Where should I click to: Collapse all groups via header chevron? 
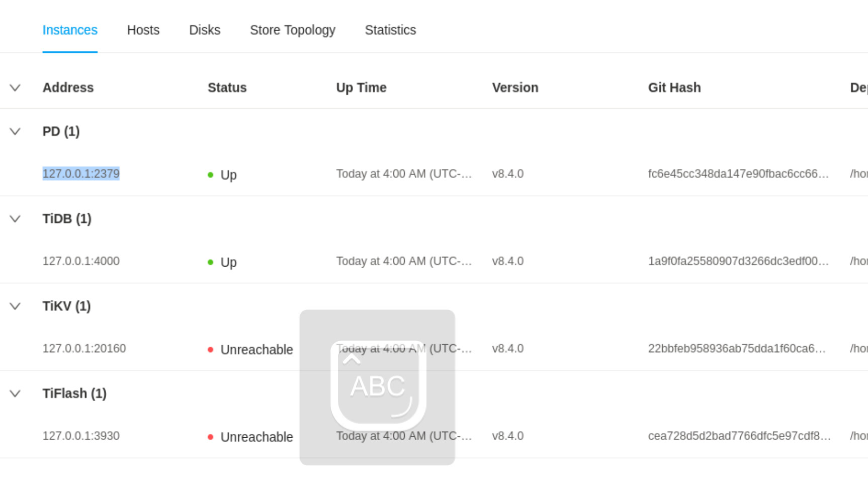pyautogui.click(x=15, y=88)
